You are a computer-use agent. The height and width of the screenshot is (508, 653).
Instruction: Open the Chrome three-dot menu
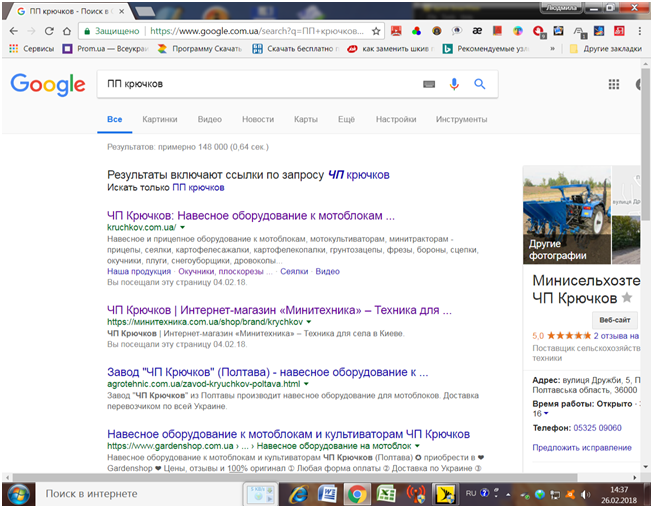[x=640, y=31]
